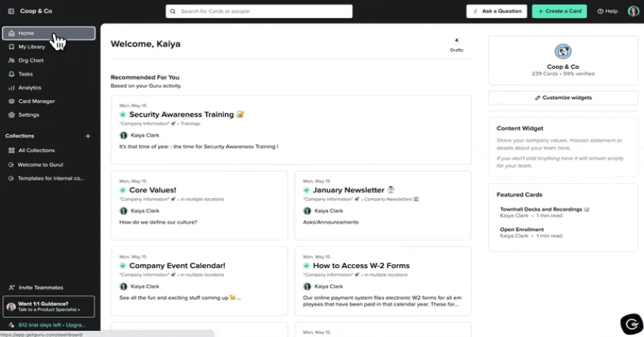Click the Customize widgets button

tap(563, 98)
